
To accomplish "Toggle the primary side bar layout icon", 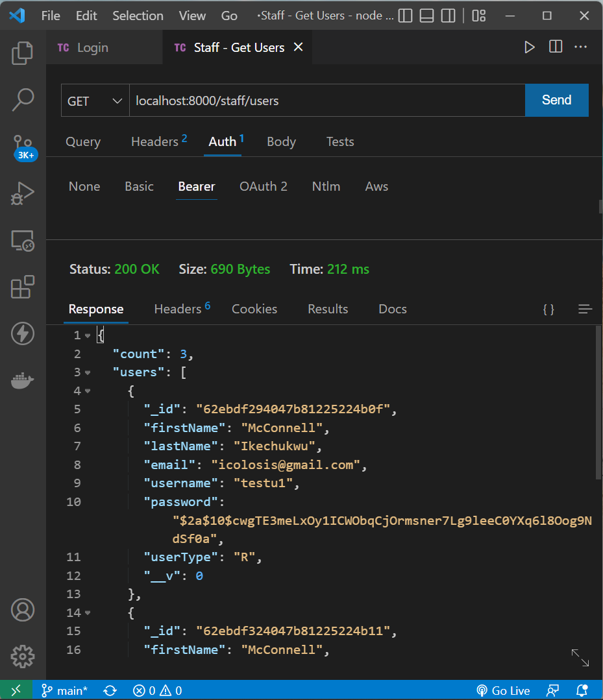I will pos(405,16).
